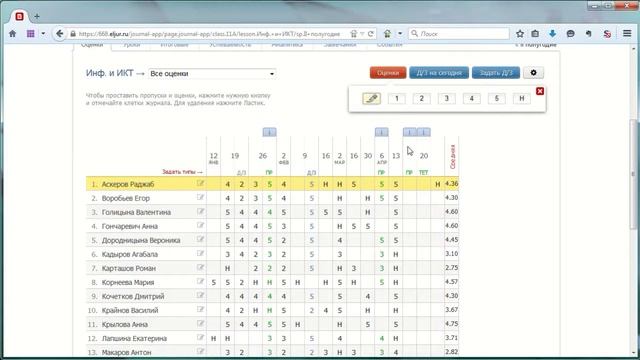640x360 pixels.
Task: Go back with the browser back arrow
Action: click(x=60, y=34)
